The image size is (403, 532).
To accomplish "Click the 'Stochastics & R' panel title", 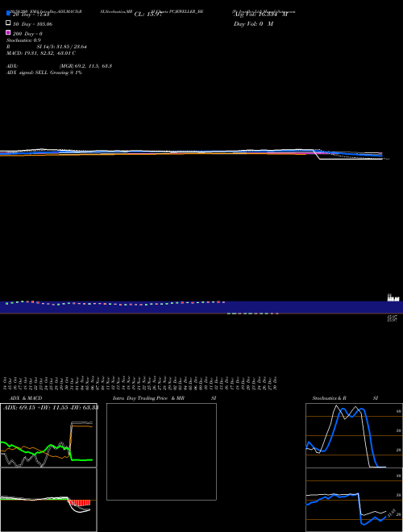I will tap(329, 398).
